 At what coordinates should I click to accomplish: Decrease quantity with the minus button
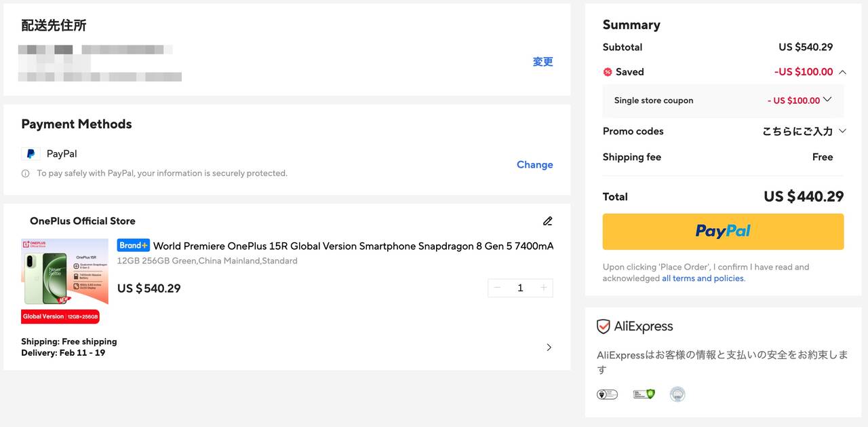(x=497, y=288)
